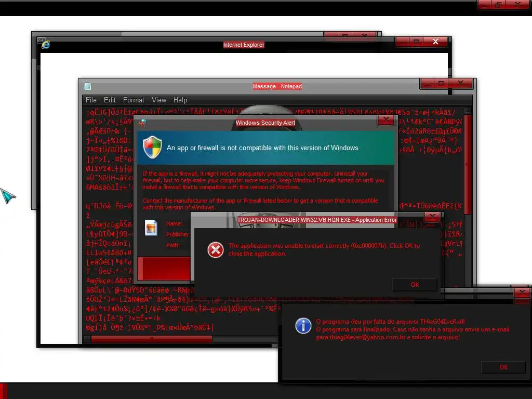Click the Notepad document icon in title bar
This screenshot has width=532, height=399.
[87, 86]
